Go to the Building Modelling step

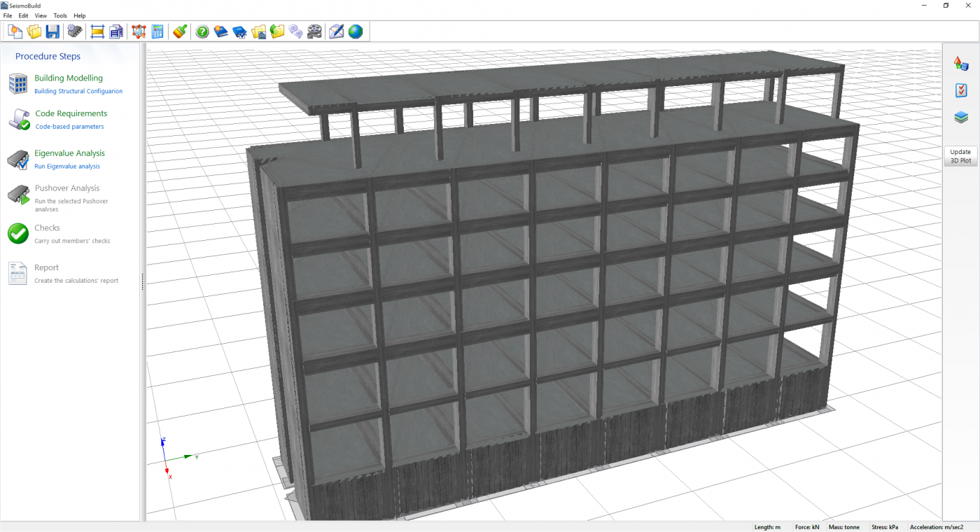(69, 78)
